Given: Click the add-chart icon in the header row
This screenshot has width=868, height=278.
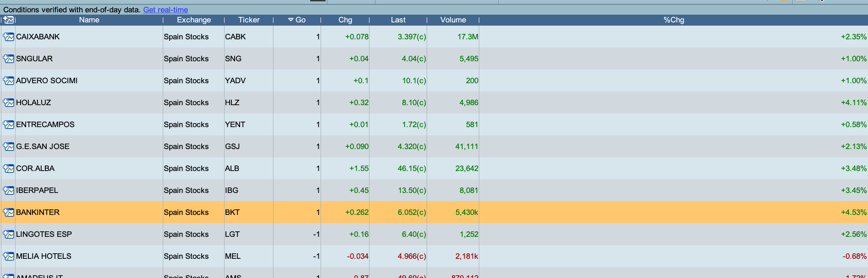Looking at the screenshot, I should click(x=8, y=20).
